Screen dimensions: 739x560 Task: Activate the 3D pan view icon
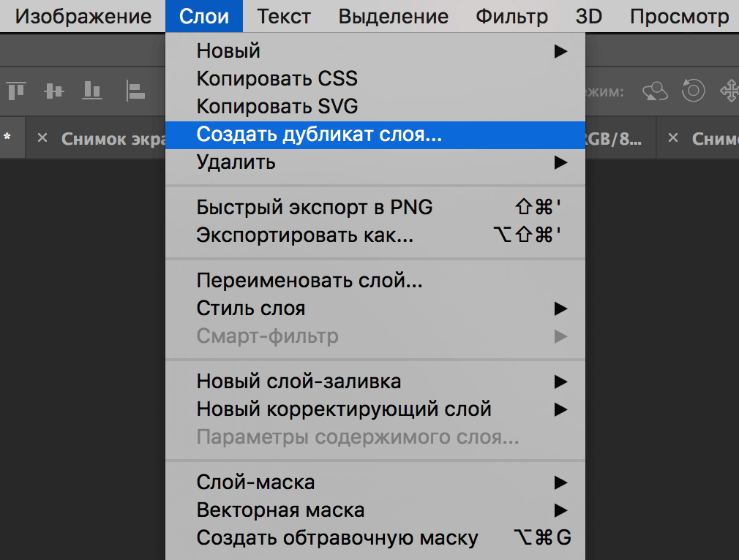point(732,91)
